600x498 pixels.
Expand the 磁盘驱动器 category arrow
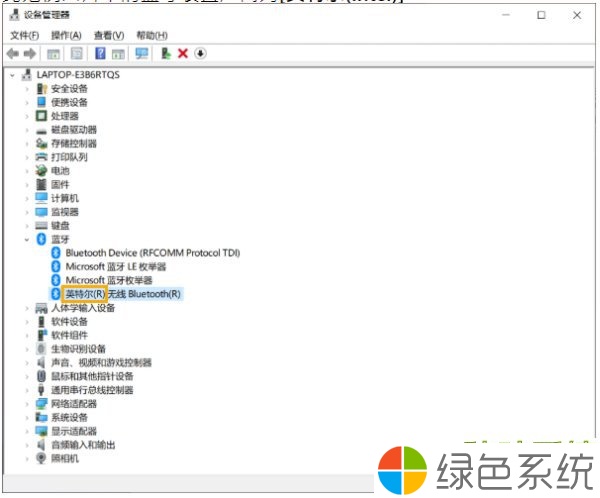click(27, 130)
